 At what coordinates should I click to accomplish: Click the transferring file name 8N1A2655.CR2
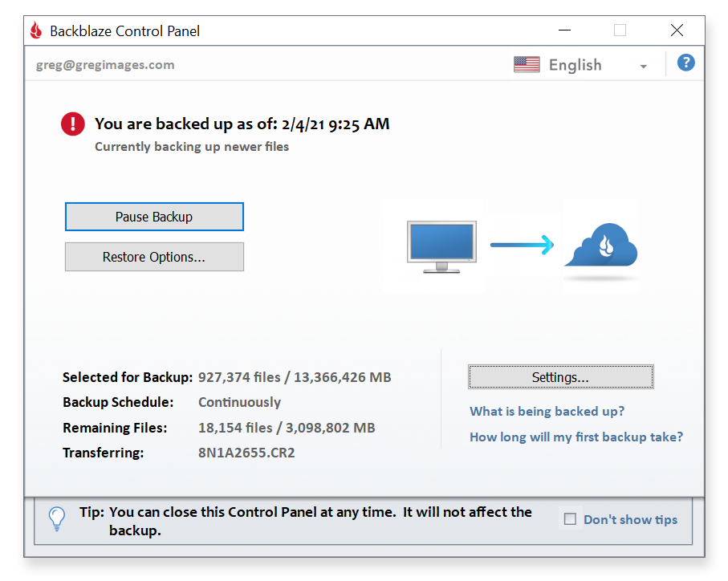click(x=246, y=453)
